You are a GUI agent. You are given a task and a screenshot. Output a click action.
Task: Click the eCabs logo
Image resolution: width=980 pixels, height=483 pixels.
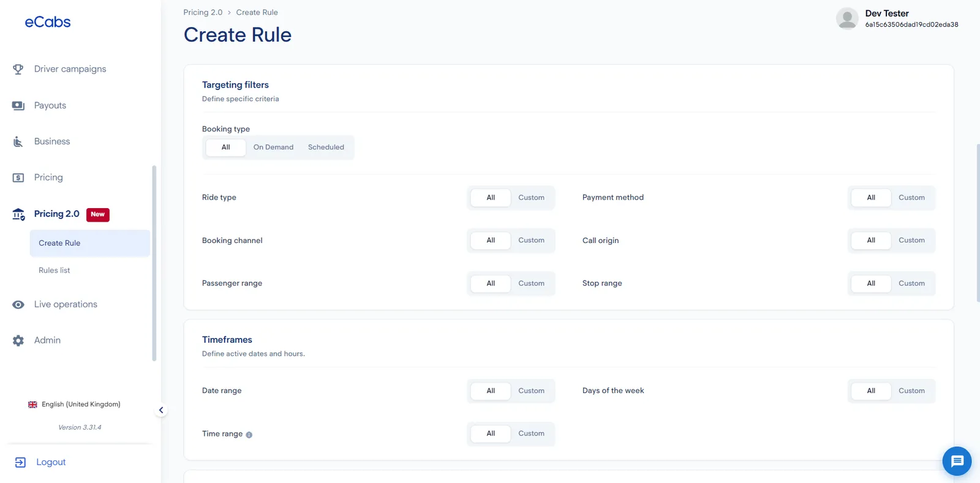[x=48, y=22]
